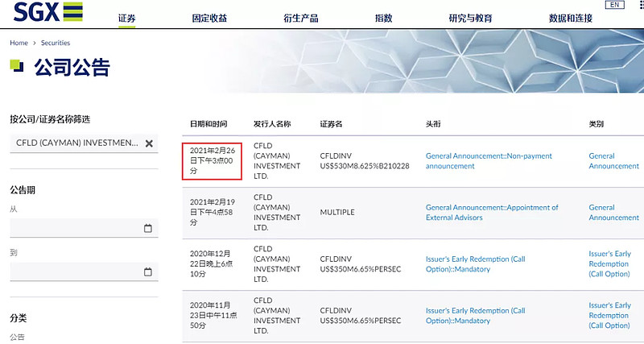
Task: Click the 按公司/证券名称筛选 label
Action: point(50,119)
